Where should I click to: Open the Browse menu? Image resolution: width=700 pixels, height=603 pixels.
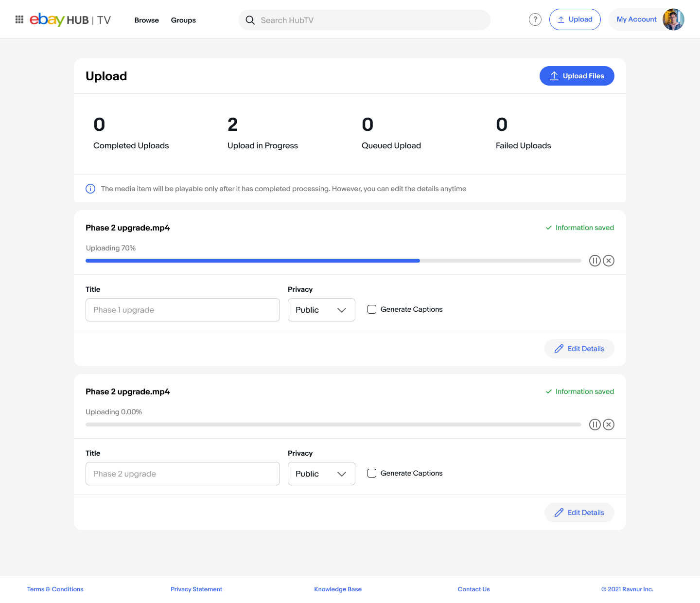click(147, 20)
